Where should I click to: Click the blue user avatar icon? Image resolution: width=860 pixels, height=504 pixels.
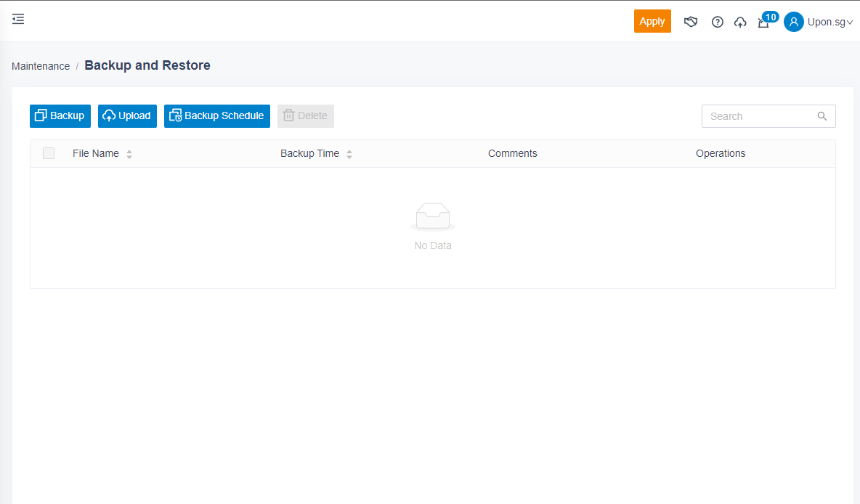click(x=794, y=22)
